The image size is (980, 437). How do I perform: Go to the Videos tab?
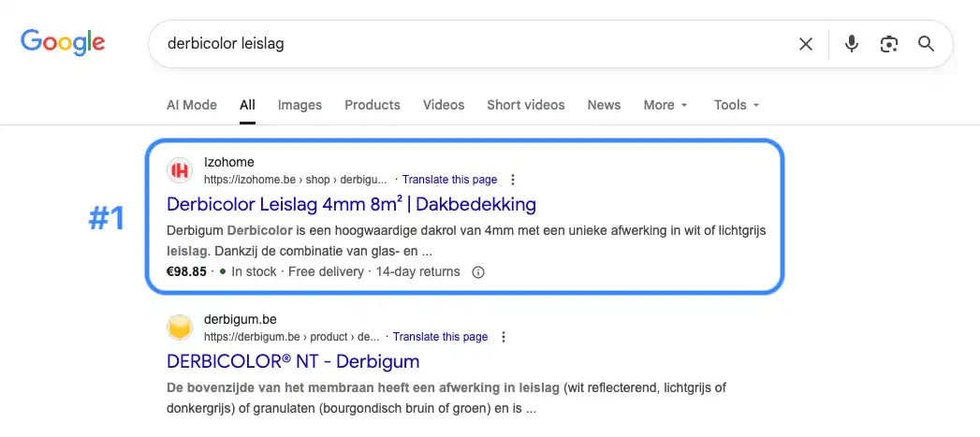[x=444, y=105]
